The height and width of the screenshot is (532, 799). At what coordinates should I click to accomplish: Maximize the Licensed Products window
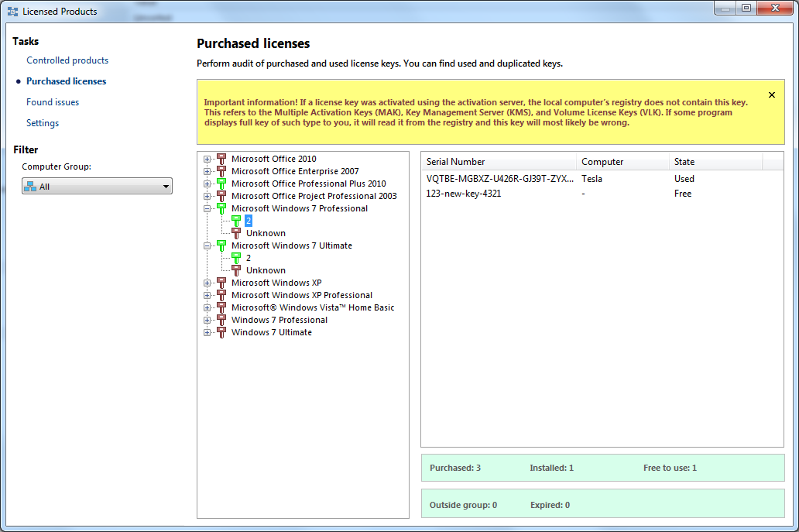coord(746,8)
